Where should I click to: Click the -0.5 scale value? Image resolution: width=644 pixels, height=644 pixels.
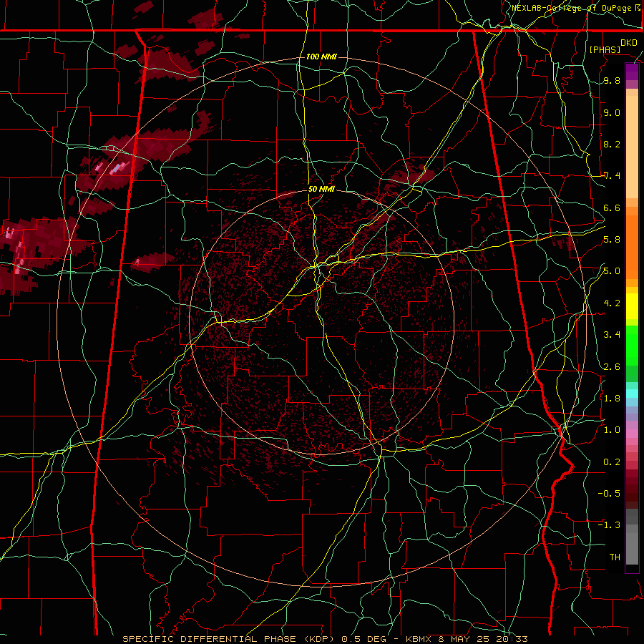click(609, 494)
